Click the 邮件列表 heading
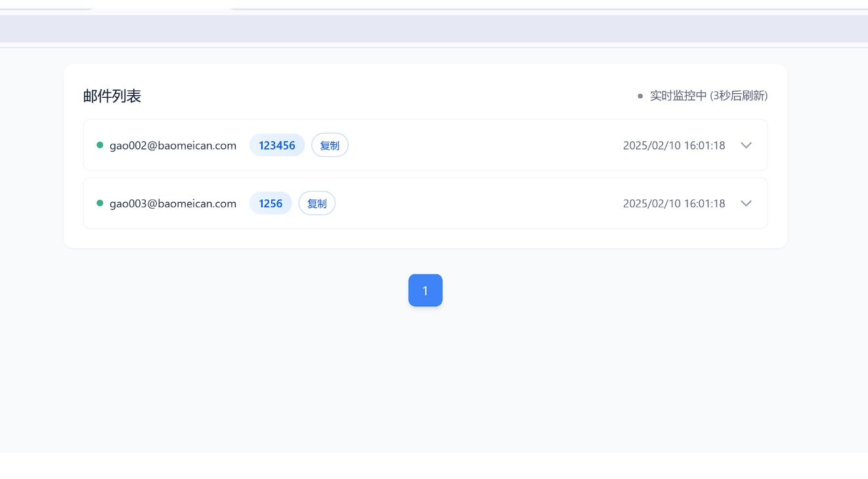The width and height of the screenshot is (868, 479). (112, 96)
